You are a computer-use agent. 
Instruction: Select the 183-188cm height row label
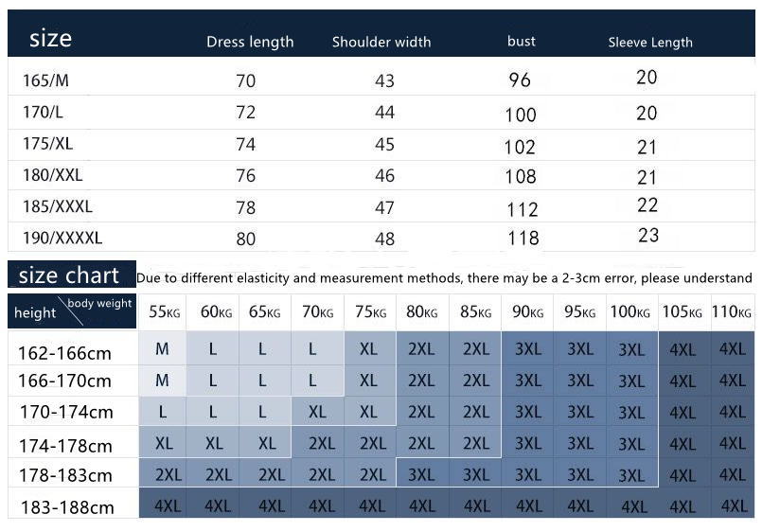pos(65,506)
